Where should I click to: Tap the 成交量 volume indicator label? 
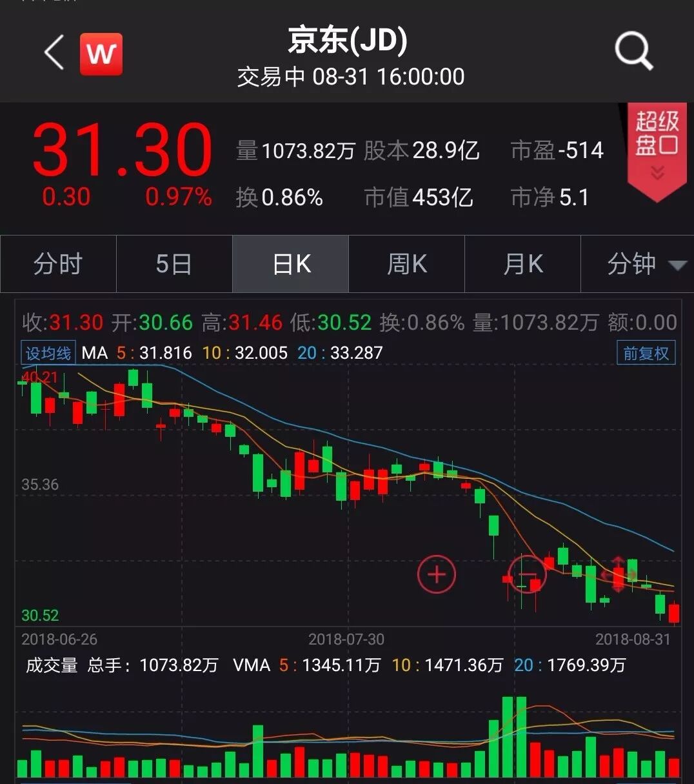tap(52, 665)
